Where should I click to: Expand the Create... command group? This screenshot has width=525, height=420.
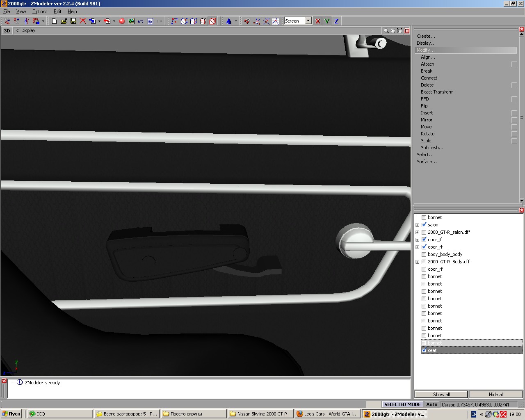click(x=426, y=36)
